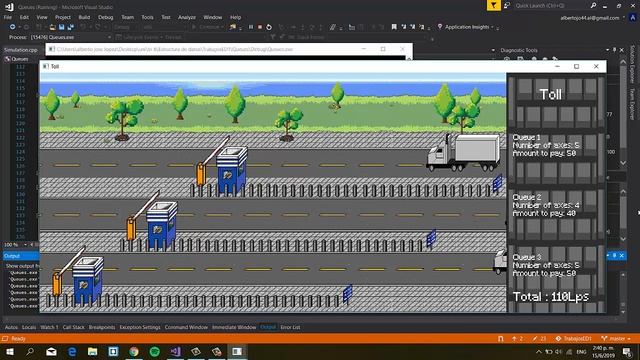Open the Build menu

tap(84, 18)
